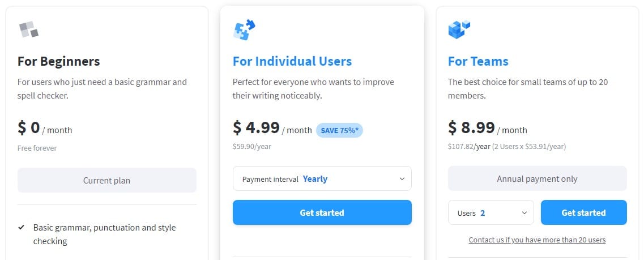Click the For Beginners plan title

(x=59, y=61)
